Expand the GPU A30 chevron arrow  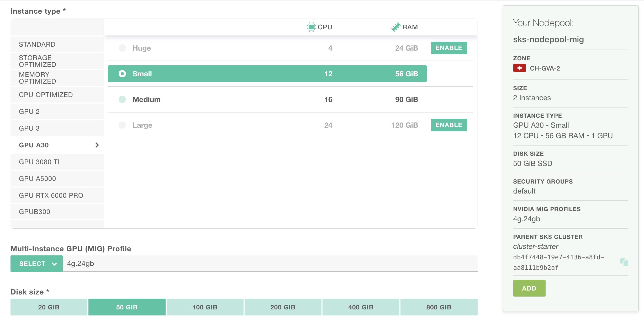click(x=97, y=145)
